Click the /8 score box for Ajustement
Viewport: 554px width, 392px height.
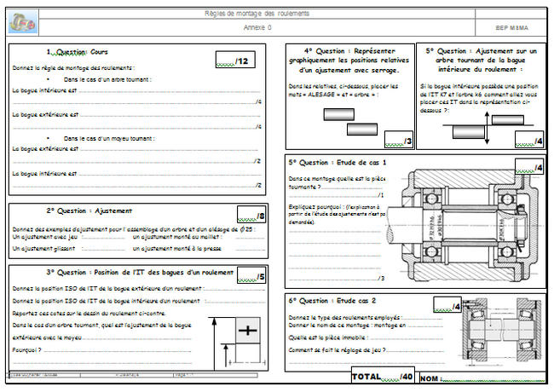(x=251, y=216)
